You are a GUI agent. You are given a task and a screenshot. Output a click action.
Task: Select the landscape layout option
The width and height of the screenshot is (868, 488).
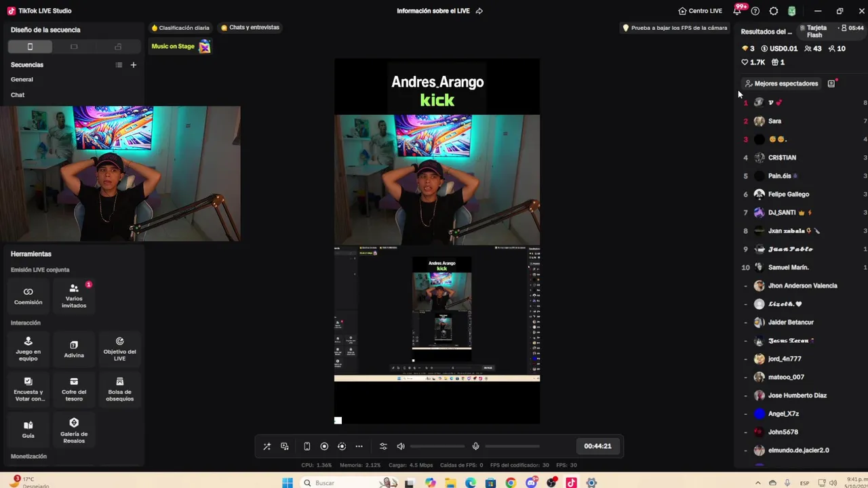(x=74, y=47)
